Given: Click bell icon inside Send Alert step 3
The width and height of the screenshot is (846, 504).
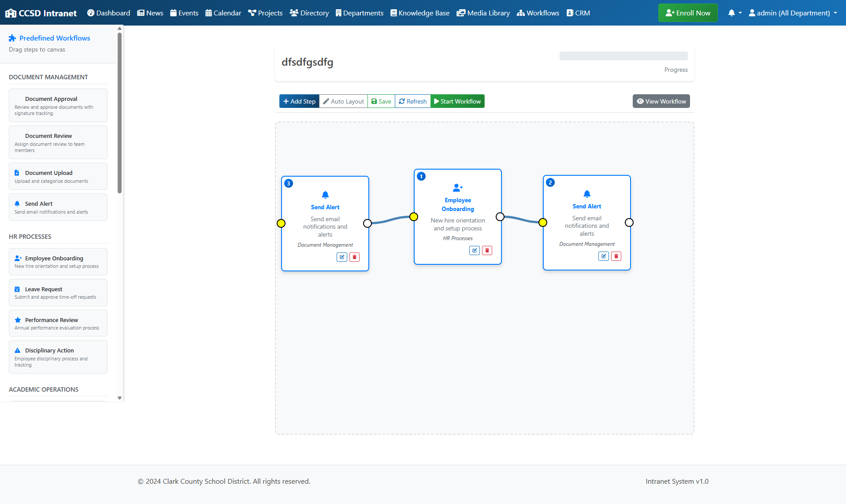Looking at the screenshot, I should (x=325, y=195).
